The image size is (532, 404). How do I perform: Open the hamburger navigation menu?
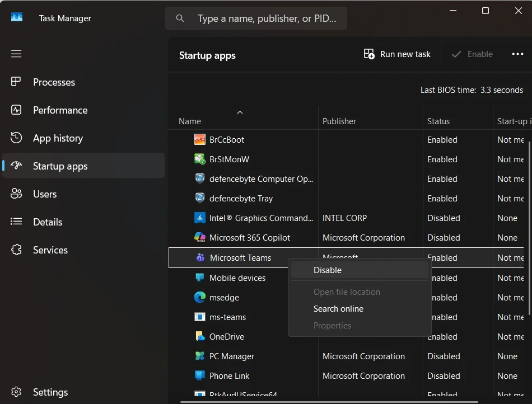pos(16,54)
